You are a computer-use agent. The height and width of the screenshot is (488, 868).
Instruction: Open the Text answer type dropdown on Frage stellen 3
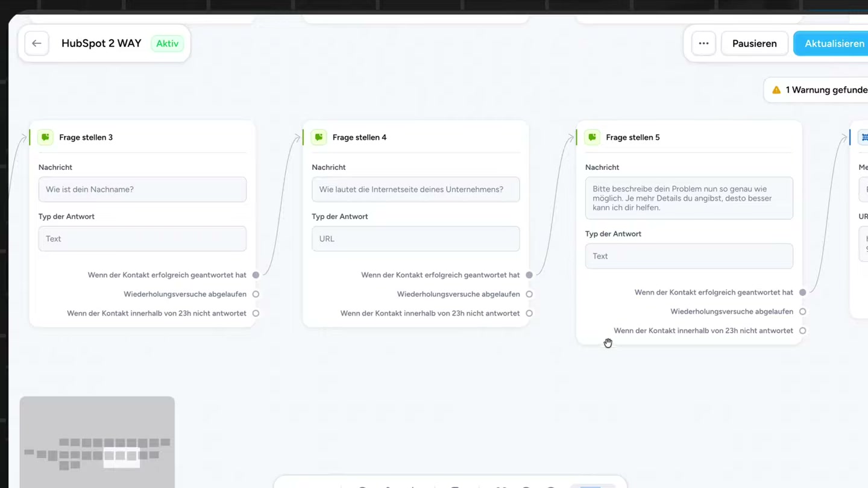click(142, 239)
